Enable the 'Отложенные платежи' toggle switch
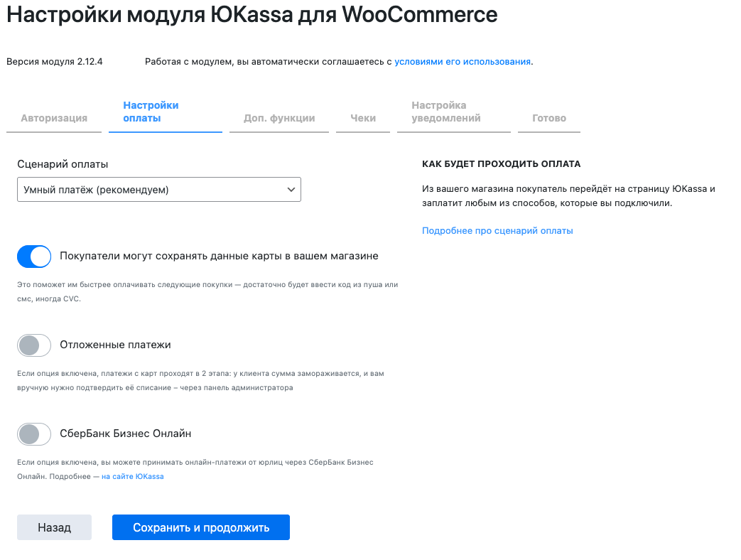The height and width of the screenshot is (560, 741). [34, 345]
